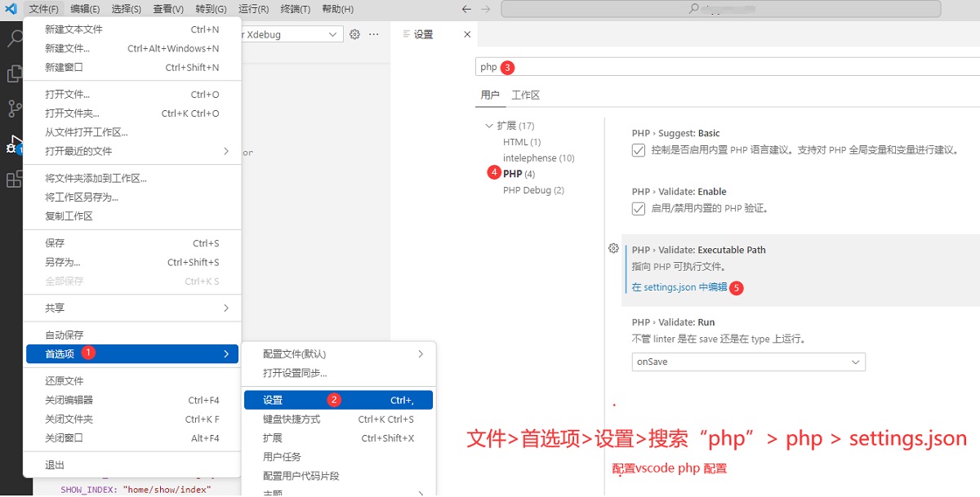Toggle 自动保存 in the file menu
Viewport: 980px width, 497px height.
click(x=132, y=335)
